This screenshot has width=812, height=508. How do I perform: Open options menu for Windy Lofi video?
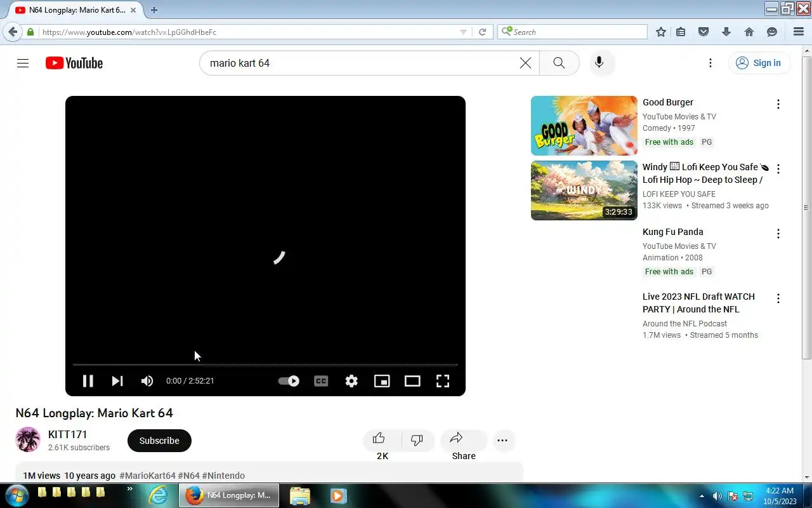click(x=778, y=169)
